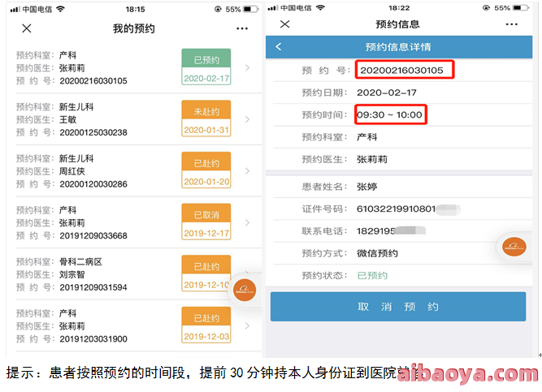Expand appointment 20200125030238 chevron
Viewport: 542px width, 392px height.
[247, 119]
